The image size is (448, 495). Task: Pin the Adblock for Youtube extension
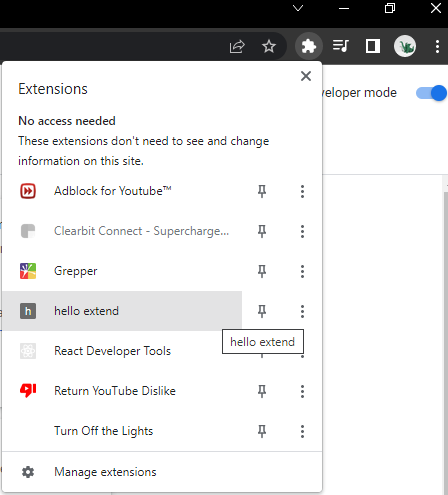pos(262,191)
